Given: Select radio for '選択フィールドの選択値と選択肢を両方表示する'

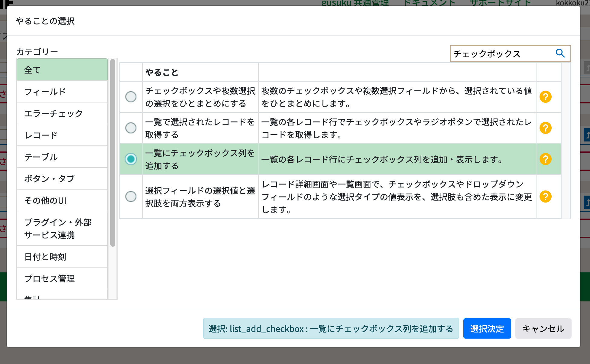Looking at the screenshot, I should pyautogui.click(x=131, y=197).
